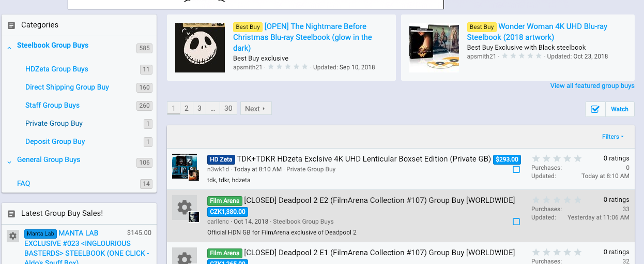Jump to page 30 of listings

pos(228,109)
